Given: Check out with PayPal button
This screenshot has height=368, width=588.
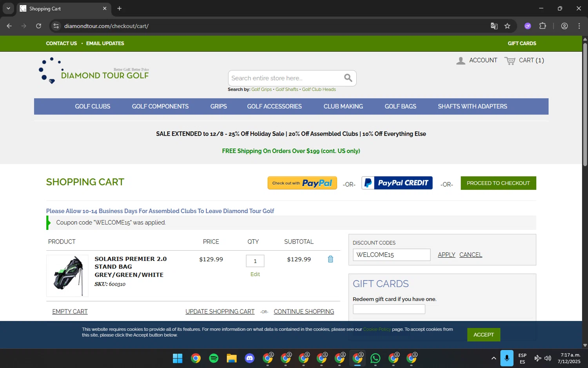Looking at the screenshot, I should point(302,183).
